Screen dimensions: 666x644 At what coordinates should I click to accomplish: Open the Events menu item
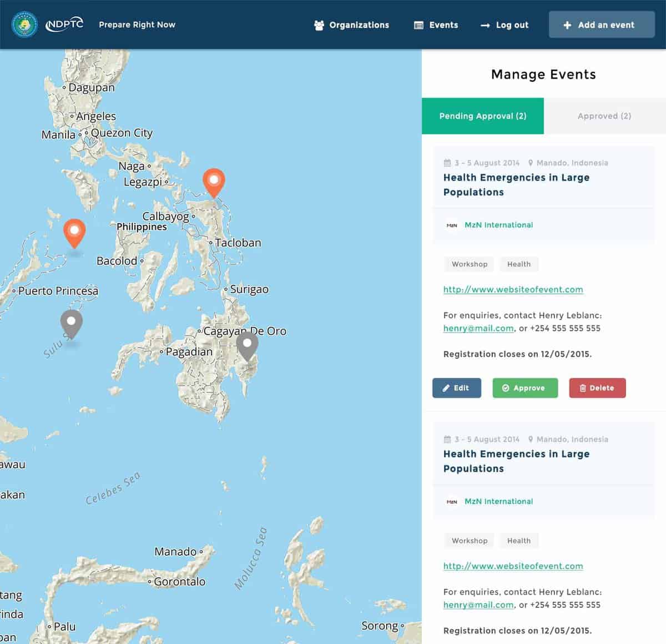[436, 25]
